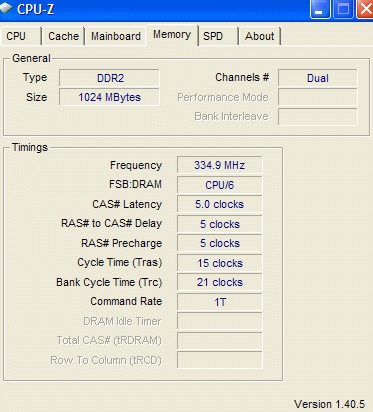Select the 15 clocks Tras value
Viewport: 373px width, 412px height.
pos(220,263)
